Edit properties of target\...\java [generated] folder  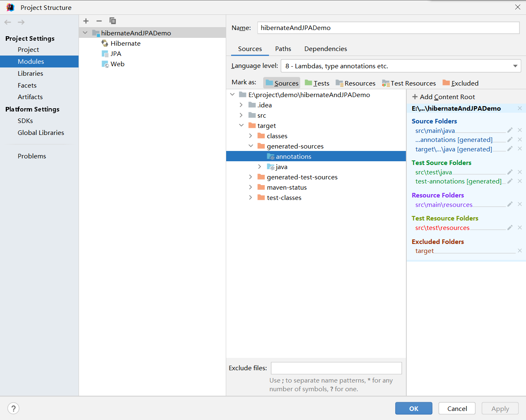tap(510, 149)
